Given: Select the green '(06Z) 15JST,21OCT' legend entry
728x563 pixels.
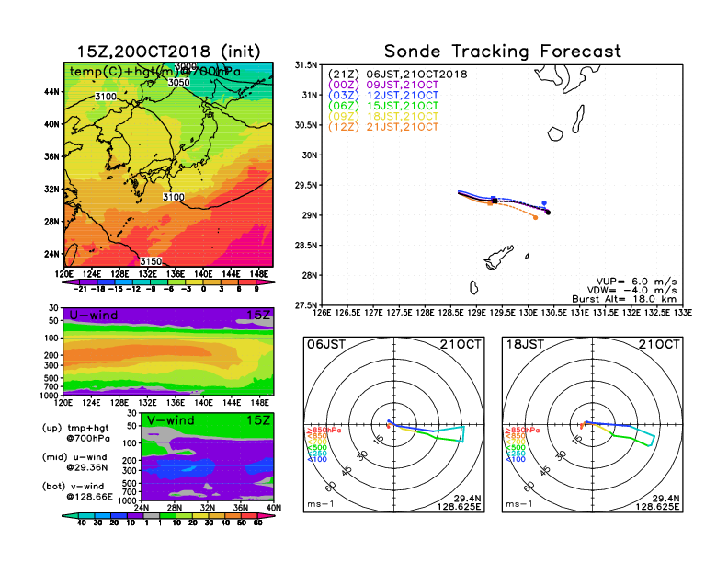Looking at the screenshot, I should click(x=383, y=106).
